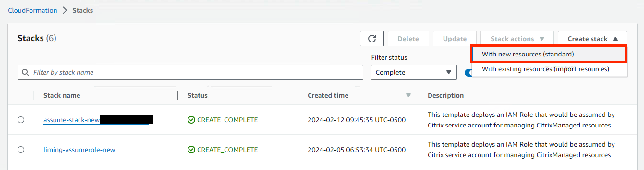Click the refresh stacks icon button
Screen dimensions: 644x170
[x=371, y=39]
